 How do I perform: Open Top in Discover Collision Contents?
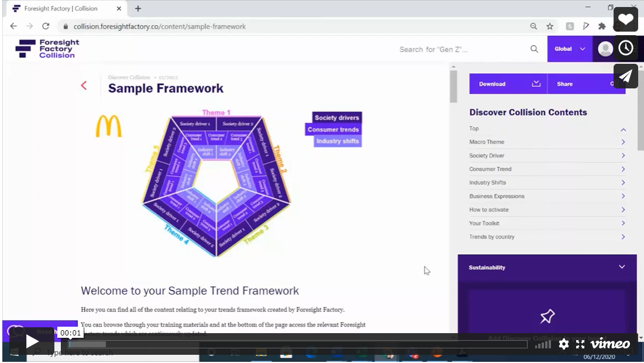(547, 128)
